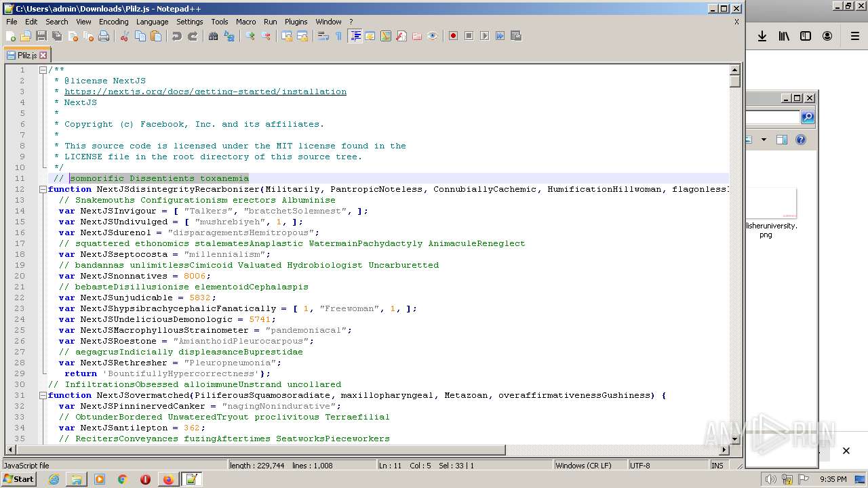Run macro multiple times icon

(500, 36)
